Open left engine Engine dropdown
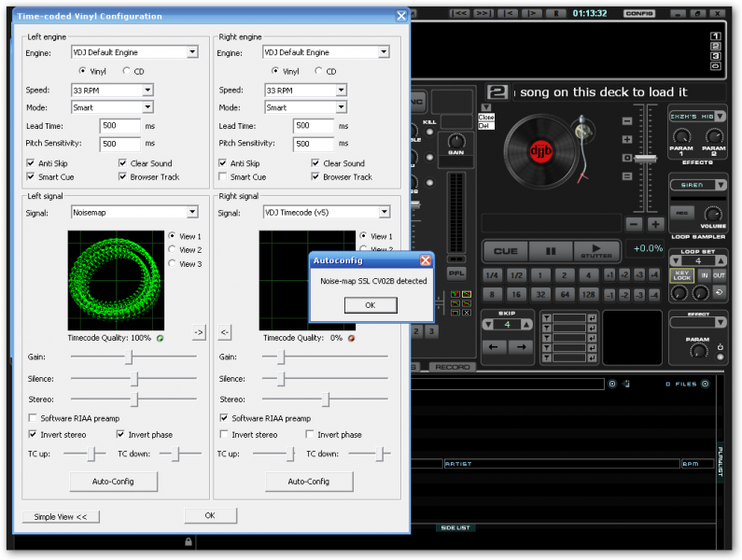The width and height of the screenshot is (742, 560). pos(192,51)
